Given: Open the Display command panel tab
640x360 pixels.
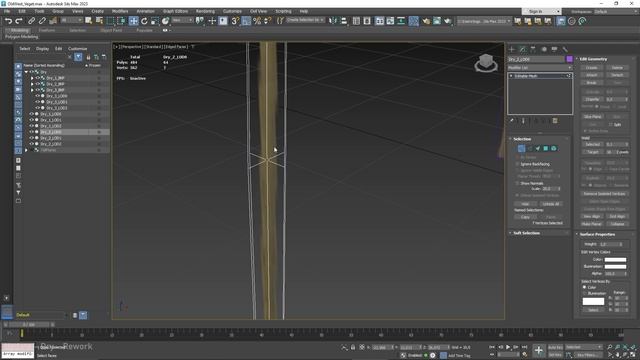Looking at the screenshot, I should 554,49.
